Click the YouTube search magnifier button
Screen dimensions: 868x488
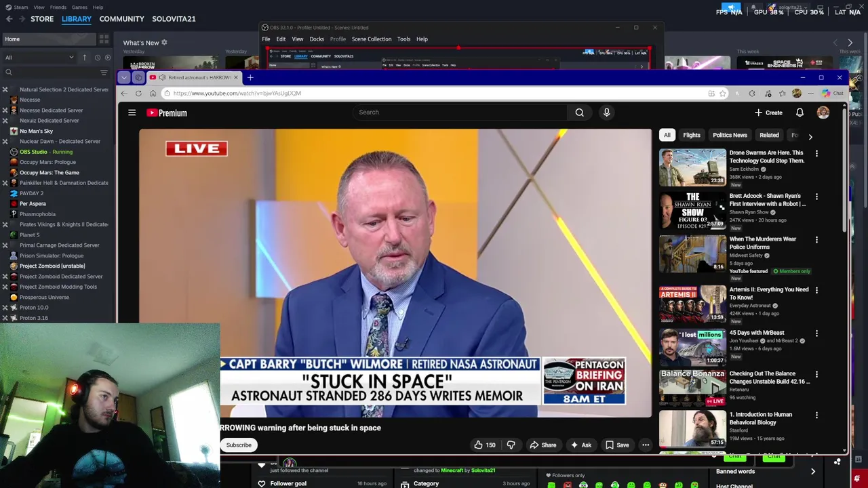point(579,113)
